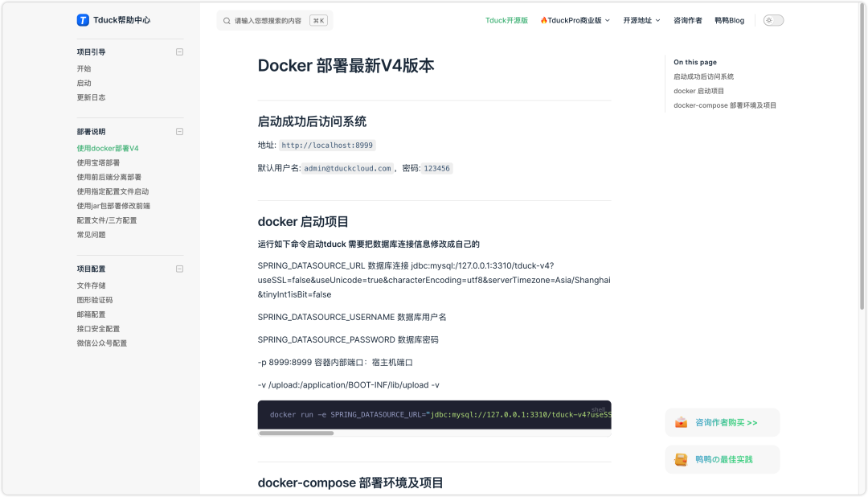Open 使用指定配置文件启动 sidebar page
The width and height of the screenshot is (868, 497).
(113, 191)
